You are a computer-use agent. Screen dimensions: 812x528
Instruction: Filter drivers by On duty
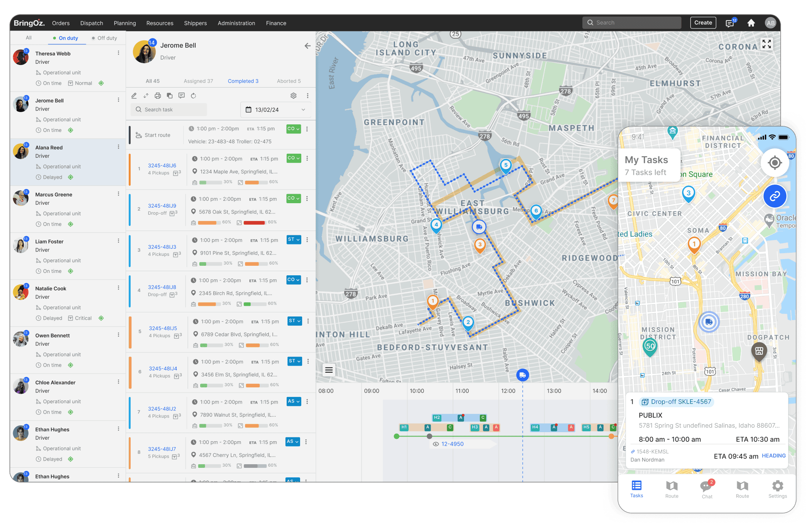65,38
